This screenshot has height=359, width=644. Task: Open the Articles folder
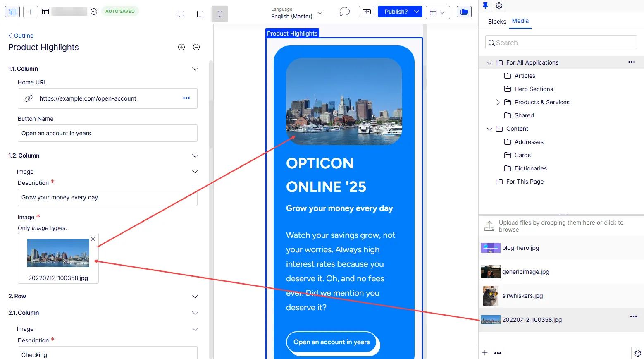click(x=525, y=76)
